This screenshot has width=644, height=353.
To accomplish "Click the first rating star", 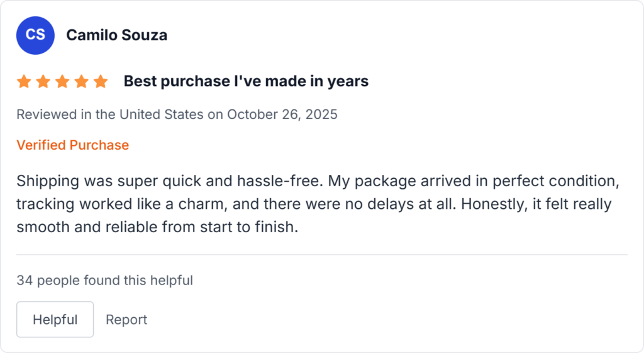I will [24, 81].
